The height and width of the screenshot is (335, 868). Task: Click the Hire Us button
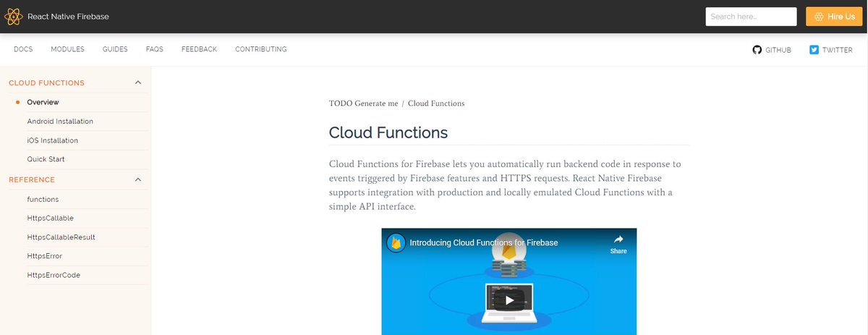click(x=834, y=17)
